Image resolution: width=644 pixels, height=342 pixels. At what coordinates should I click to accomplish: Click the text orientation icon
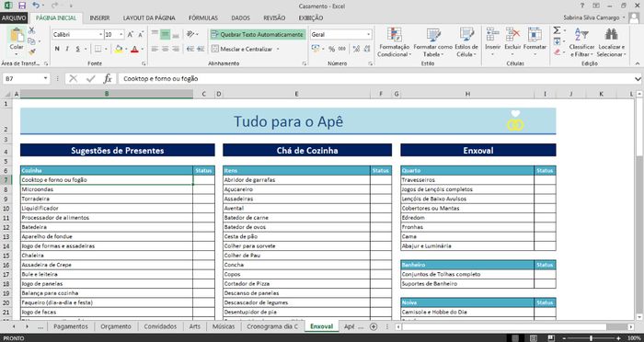click(x=190, y=35)
